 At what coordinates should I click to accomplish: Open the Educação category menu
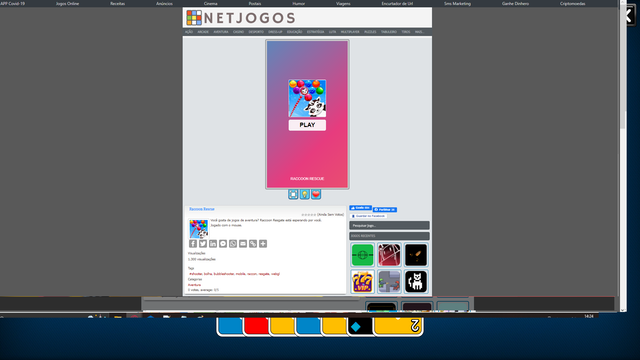click(294, 32)
